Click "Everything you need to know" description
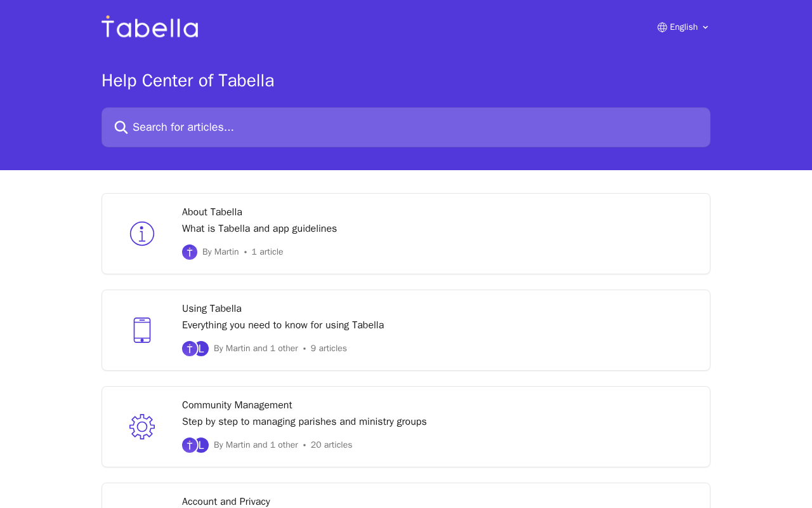812x508 pixels. coord(283,325)
